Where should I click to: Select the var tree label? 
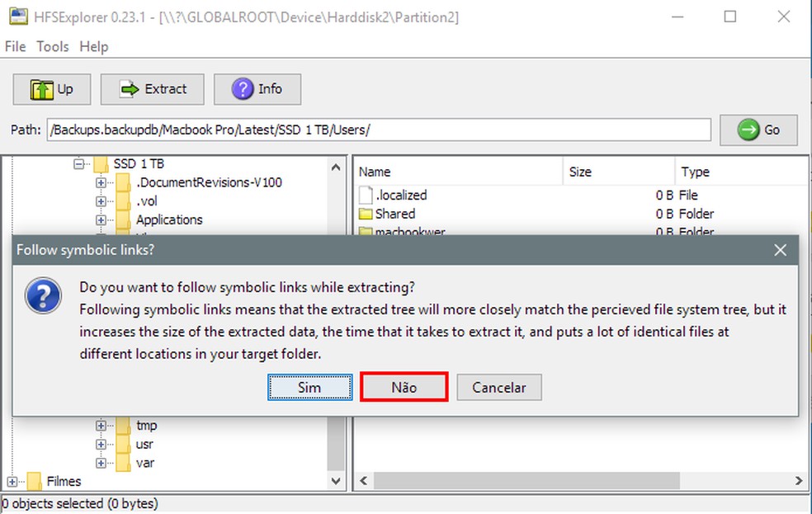[x=145, y=463]
